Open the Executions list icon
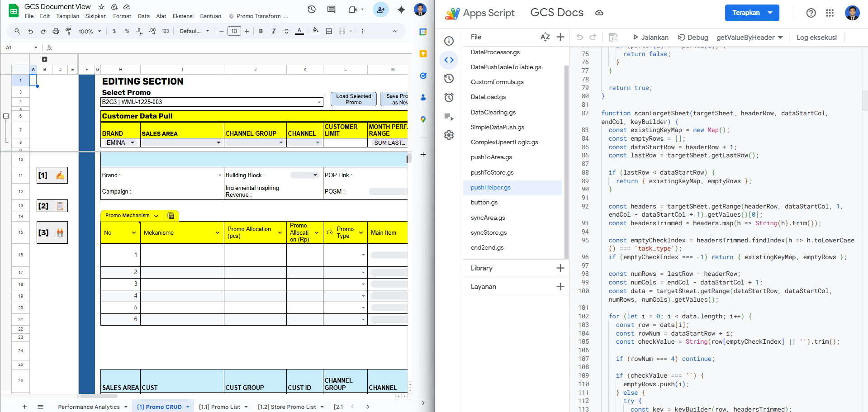868x412 pixels. [449, 117]
